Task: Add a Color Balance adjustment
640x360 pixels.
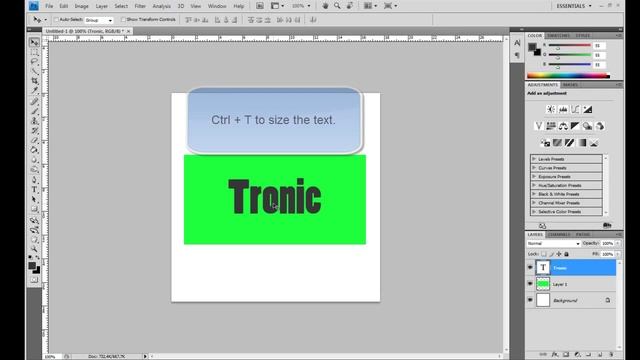Action: 563,126
